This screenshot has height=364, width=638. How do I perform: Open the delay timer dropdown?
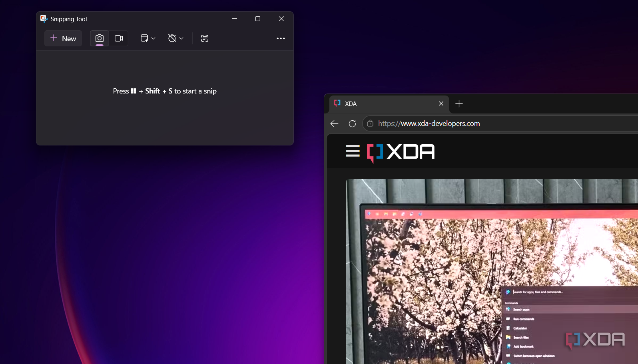point(175,38)
